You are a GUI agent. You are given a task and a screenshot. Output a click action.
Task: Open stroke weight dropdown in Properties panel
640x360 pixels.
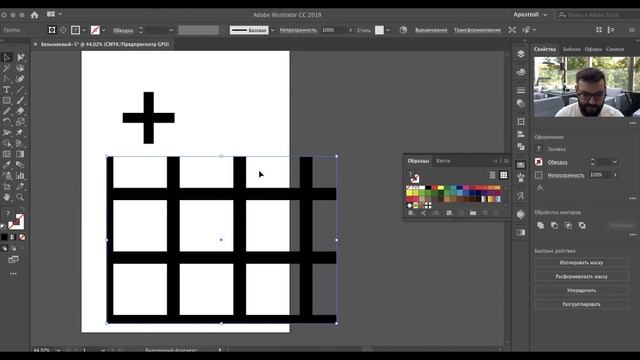coord(615,162)
